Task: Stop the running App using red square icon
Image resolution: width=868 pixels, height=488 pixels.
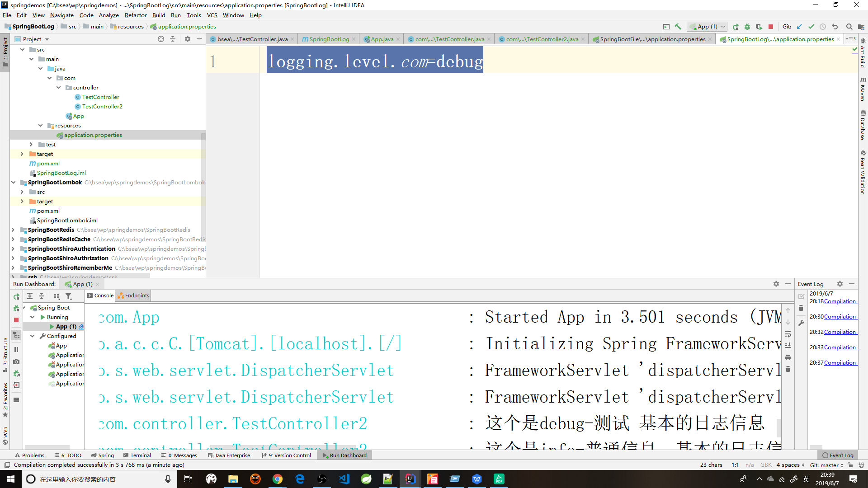Action: click(x=771, y=27)
